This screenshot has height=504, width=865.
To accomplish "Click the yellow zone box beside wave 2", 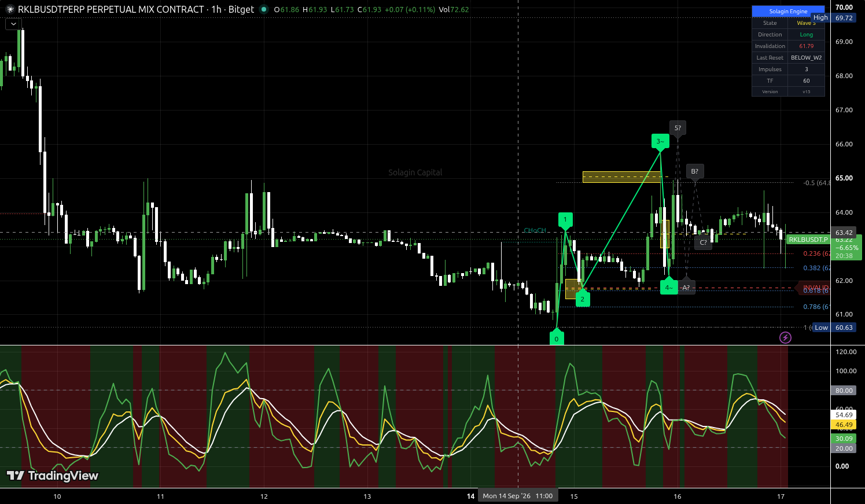I will [x=573, y=289].
